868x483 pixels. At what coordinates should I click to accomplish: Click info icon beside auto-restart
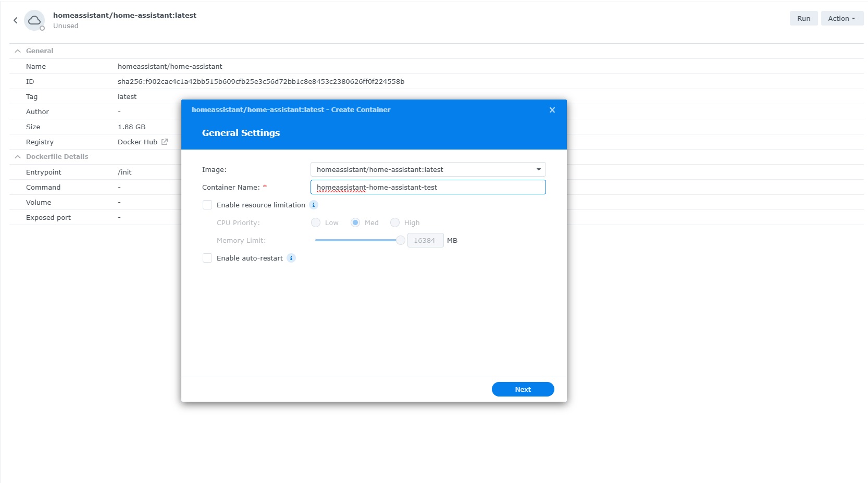click(291, 258)
